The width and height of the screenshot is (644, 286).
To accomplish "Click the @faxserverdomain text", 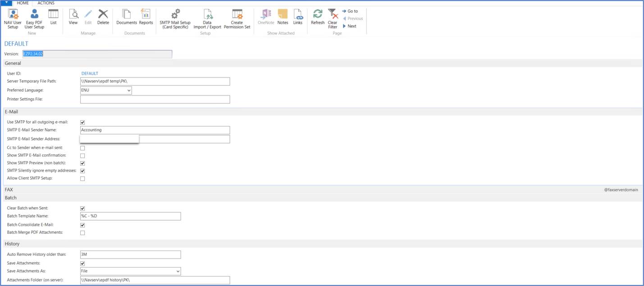I will [621, 190].
